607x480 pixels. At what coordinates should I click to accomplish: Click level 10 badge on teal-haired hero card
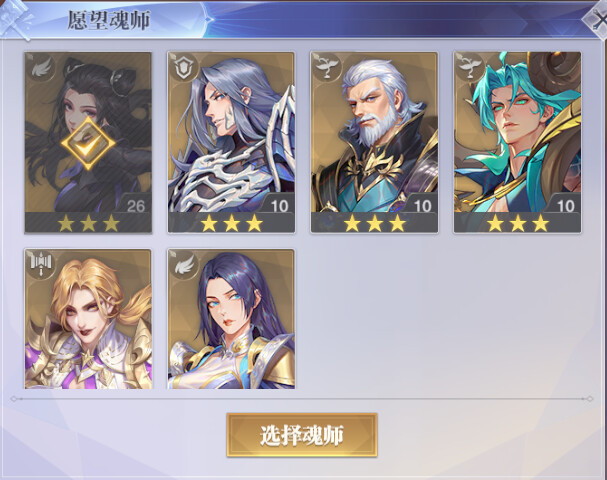(x=565, y=206)
